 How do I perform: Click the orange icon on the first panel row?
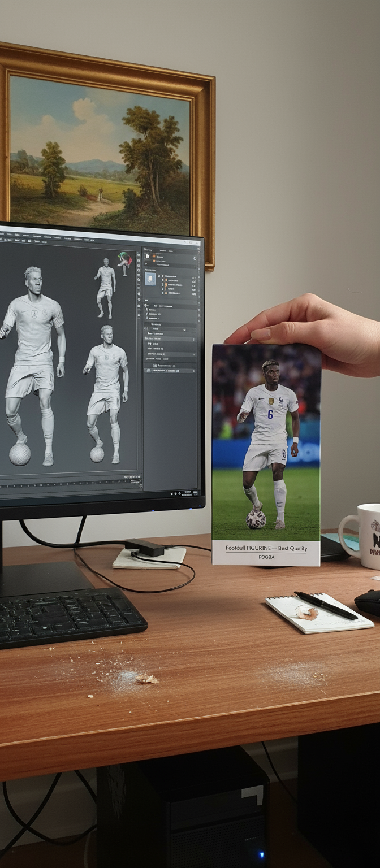tap(153, 256)
